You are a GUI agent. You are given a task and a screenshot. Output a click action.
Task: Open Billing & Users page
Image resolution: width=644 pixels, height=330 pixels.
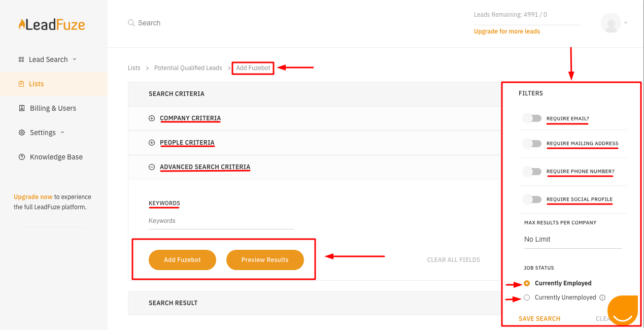[53, 108]
